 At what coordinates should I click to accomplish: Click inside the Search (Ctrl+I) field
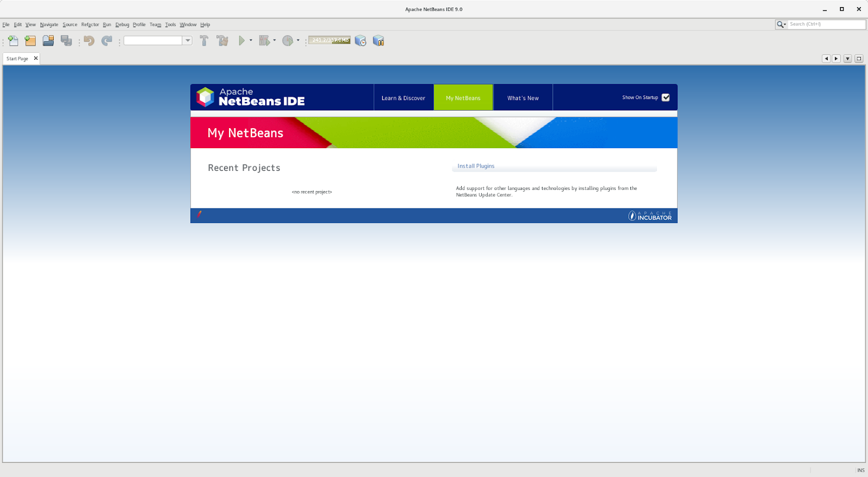[826, 24]
